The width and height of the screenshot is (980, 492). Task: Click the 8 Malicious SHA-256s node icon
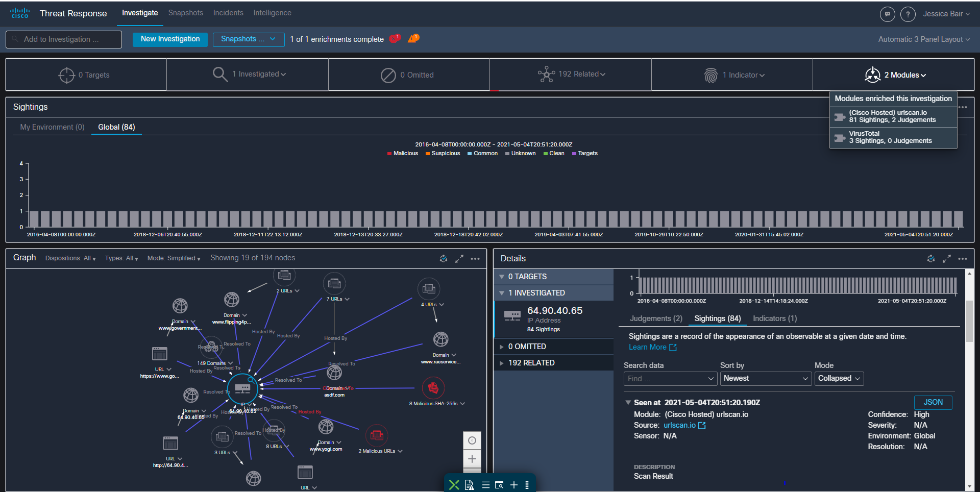433,388
